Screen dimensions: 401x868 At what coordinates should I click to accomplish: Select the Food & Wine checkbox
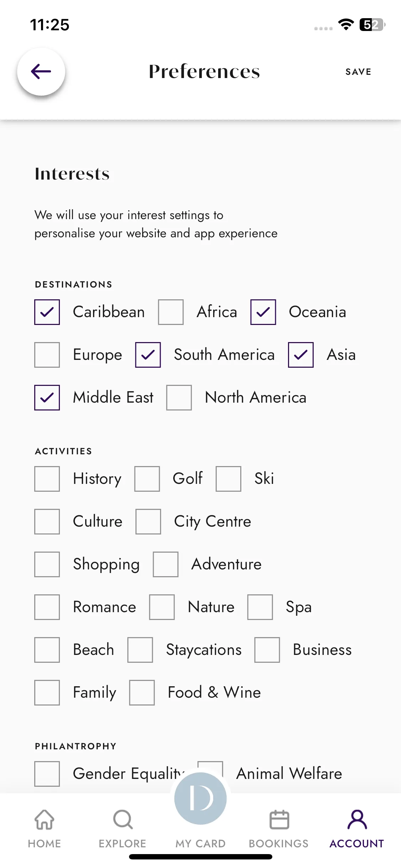point(142,693)
